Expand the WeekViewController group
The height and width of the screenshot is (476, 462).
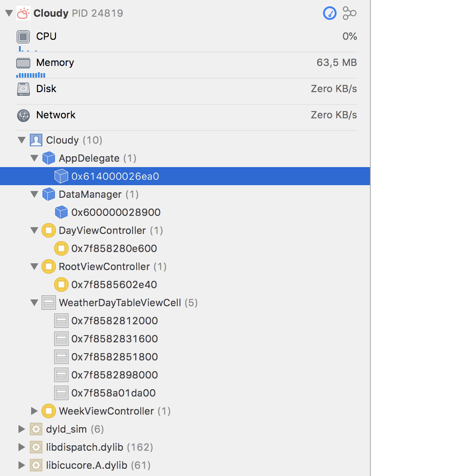tap(34, 411)
